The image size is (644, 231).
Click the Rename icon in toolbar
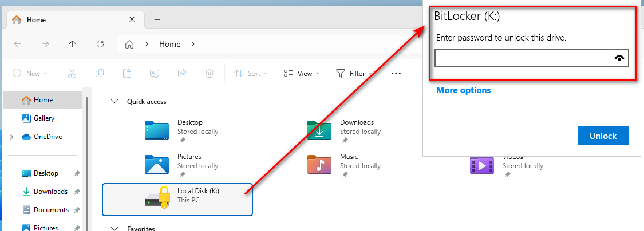(155, 73)
